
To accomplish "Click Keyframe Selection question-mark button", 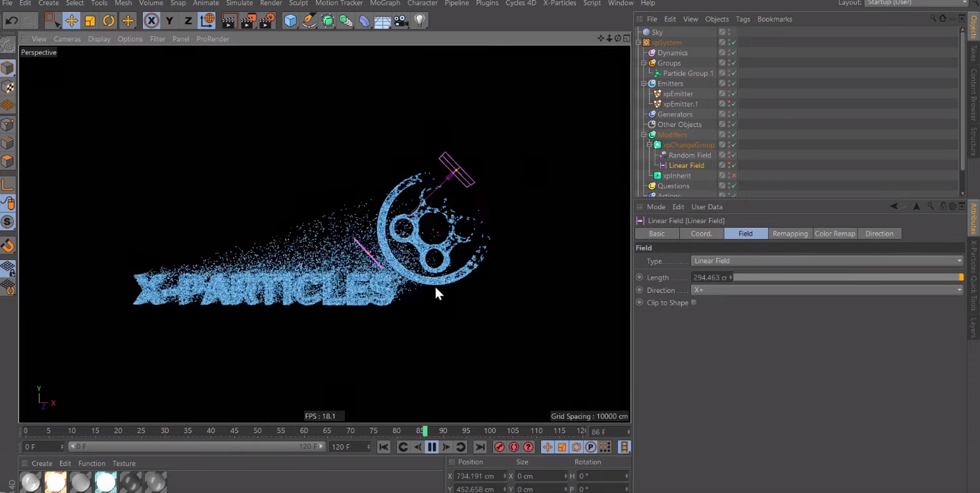I will (x=529, y=448).
